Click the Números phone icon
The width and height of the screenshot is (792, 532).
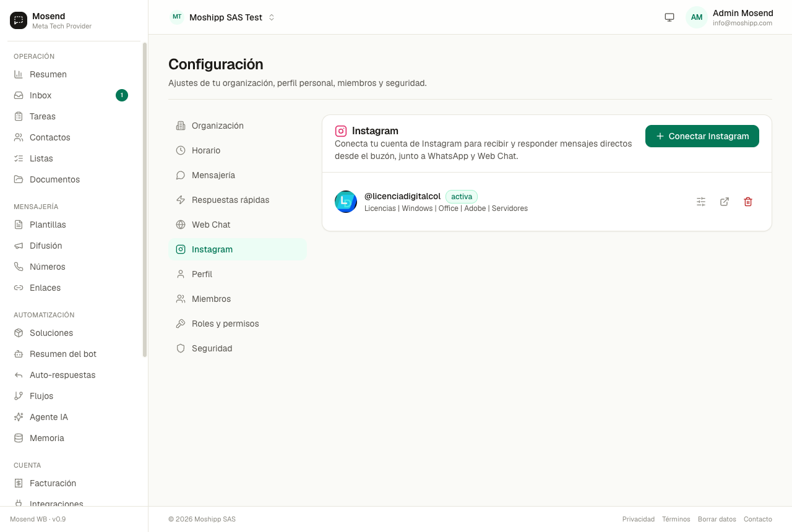pos(19,267)
